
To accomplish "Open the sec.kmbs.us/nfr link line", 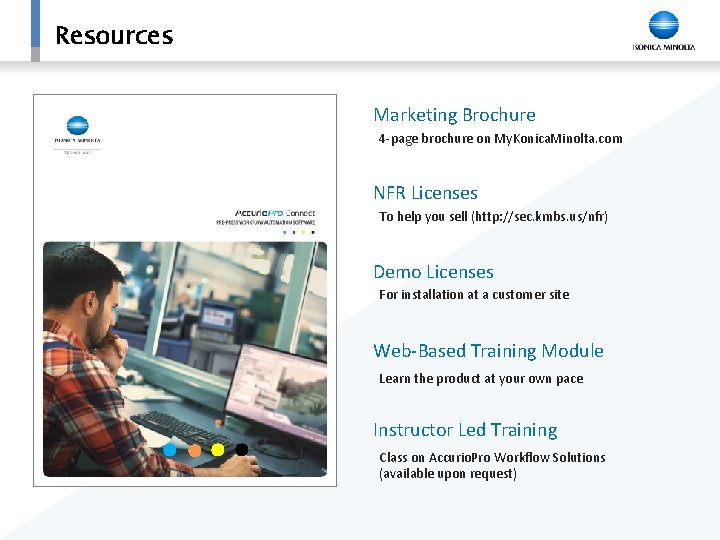I will [x=493, y=216].
